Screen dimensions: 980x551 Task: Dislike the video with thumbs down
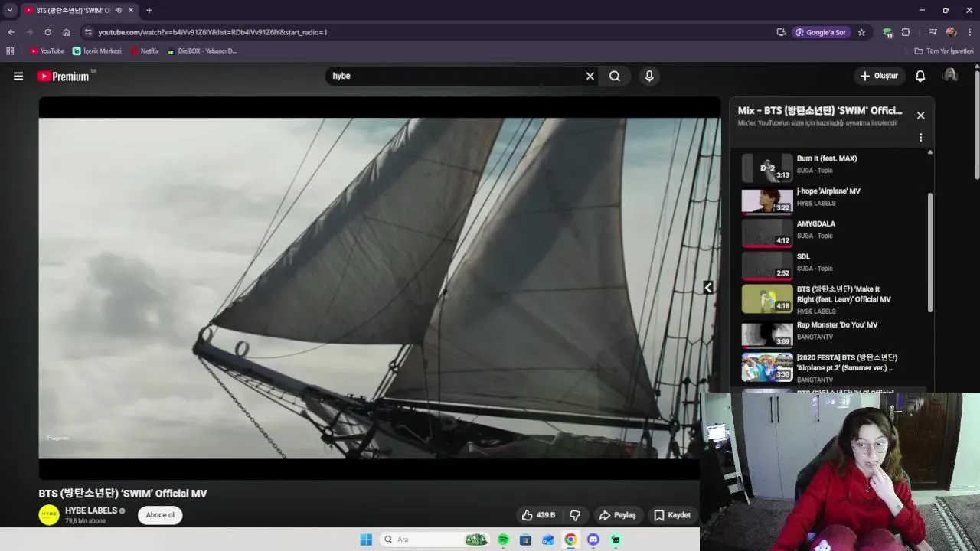pos(575,515)
